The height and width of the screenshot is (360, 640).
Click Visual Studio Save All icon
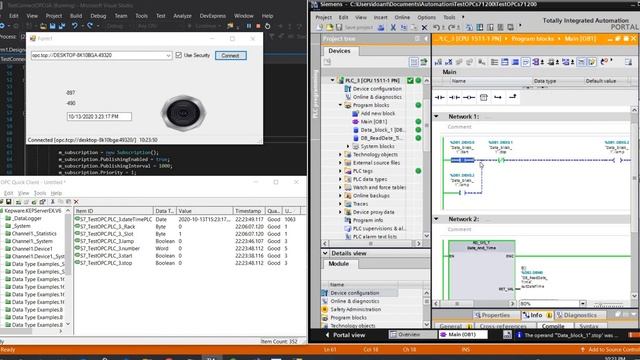[x=62, y=26]
